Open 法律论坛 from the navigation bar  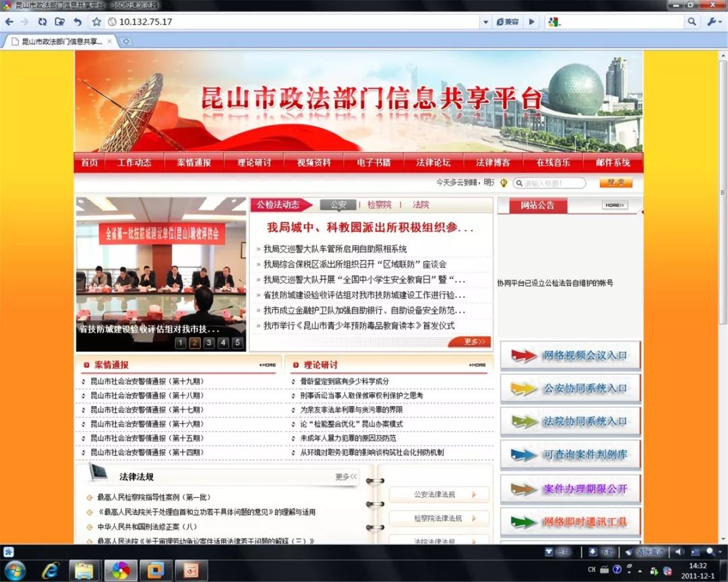[x=433, y=162]
